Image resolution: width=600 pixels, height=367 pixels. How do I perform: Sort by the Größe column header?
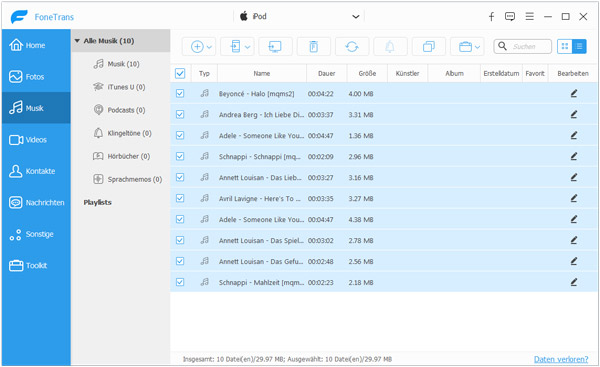coord(367,73)
